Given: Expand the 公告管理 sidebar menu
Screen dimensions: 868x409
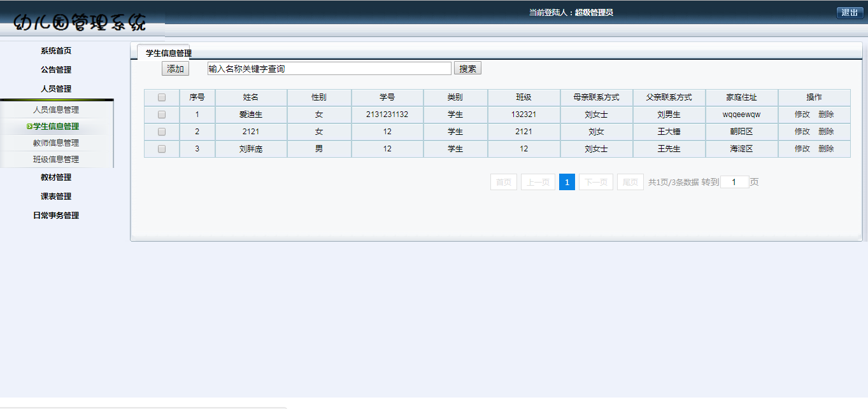Looking at the screenshot, I should (x=56, y=70).
